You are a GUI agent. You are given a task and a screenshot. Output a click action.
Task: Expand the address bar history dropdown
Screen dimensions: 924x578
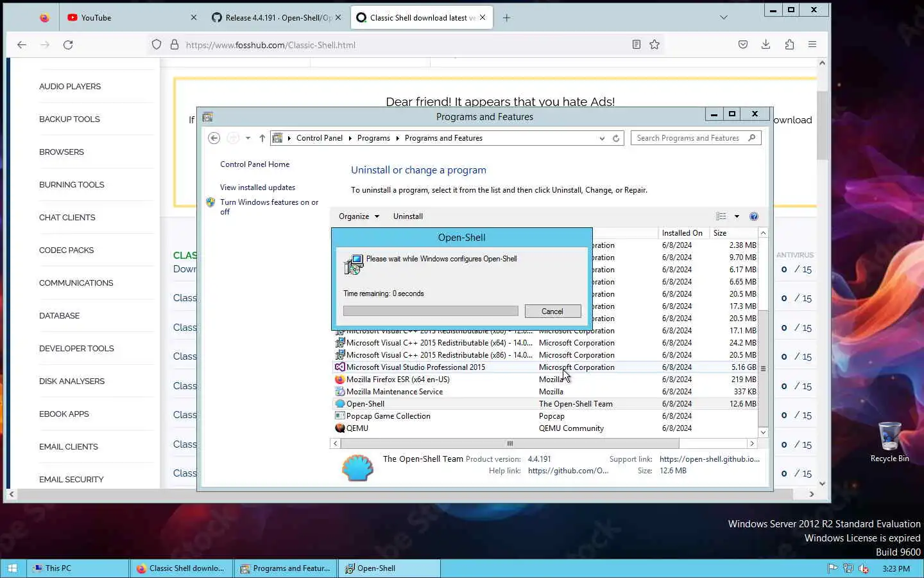(602, 138)
